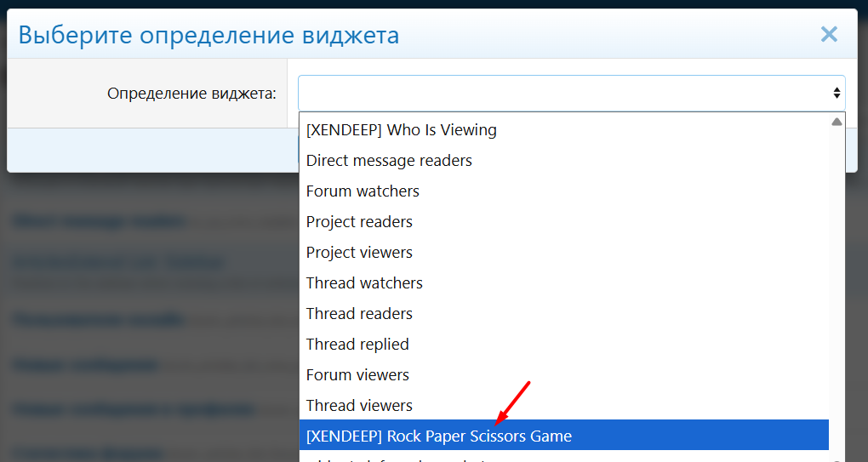Choose "Direct message readers" from list
868x462 pixels.
[x=389, y=161]
